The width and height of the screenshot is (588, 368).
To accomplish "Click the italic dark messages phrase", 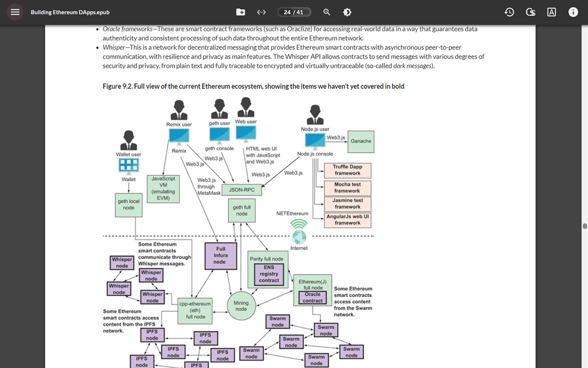I will click(x=413, y=66).
